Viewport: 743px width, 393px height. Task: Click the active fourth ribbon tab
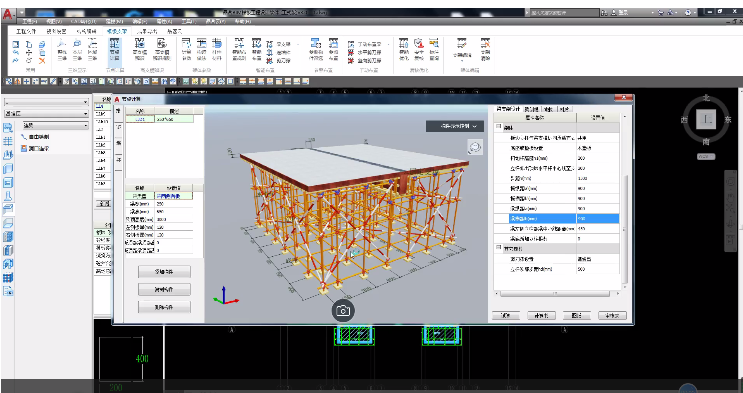(x=117, y=31)
